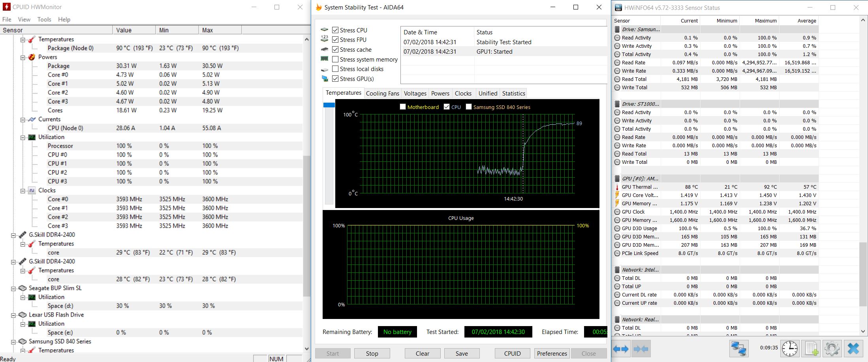Click the blue graph scale slider bar
The width and height of the screenshot is (868, 362).
(x=329, y=105)
